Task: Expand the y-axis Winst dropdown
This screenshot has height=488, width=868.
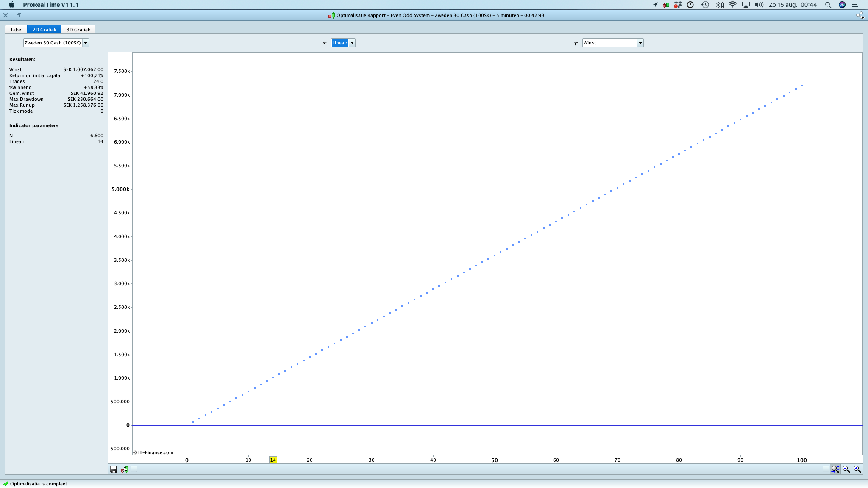Action: coord(640,43)
